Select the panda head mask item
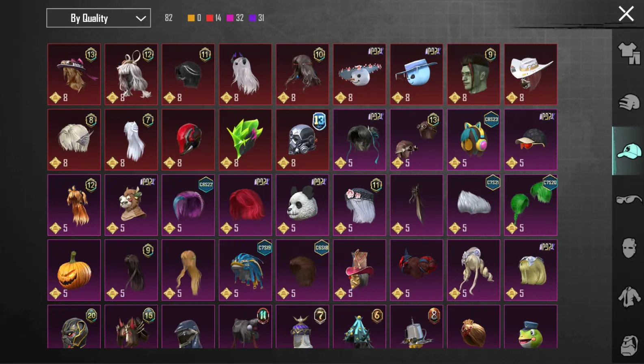This screenshot has width=644, height=364. [302, 205]
